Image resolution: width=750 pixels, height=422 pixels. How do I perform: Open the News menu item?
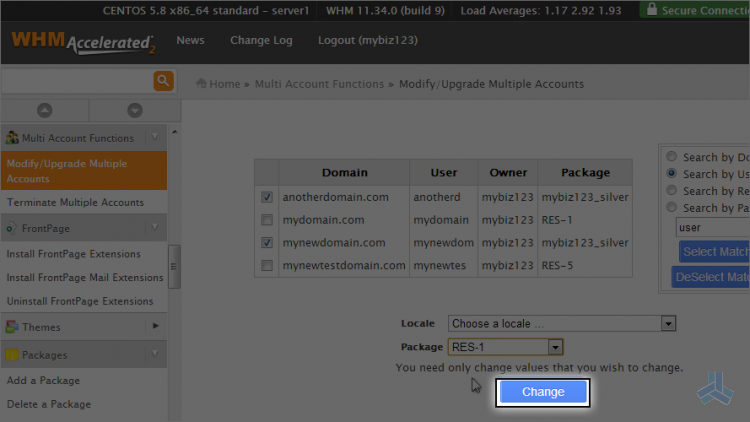[x=190, y=41]
